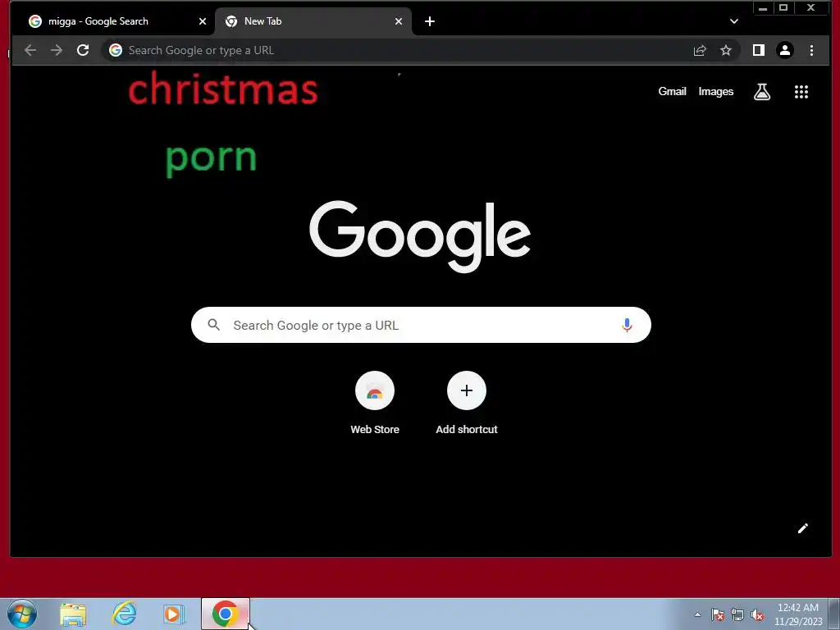
Task: Add a new shortcut tile
Action: tap(467, 403)
